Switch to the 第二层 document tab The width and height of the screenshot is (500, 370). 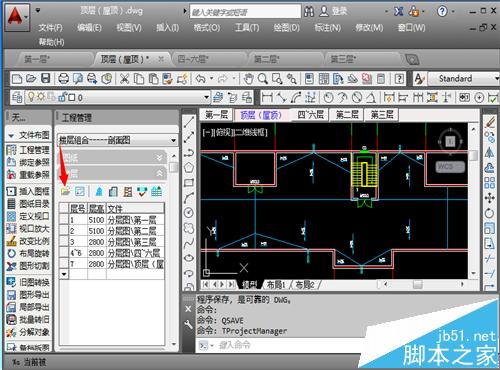(267, 59)
